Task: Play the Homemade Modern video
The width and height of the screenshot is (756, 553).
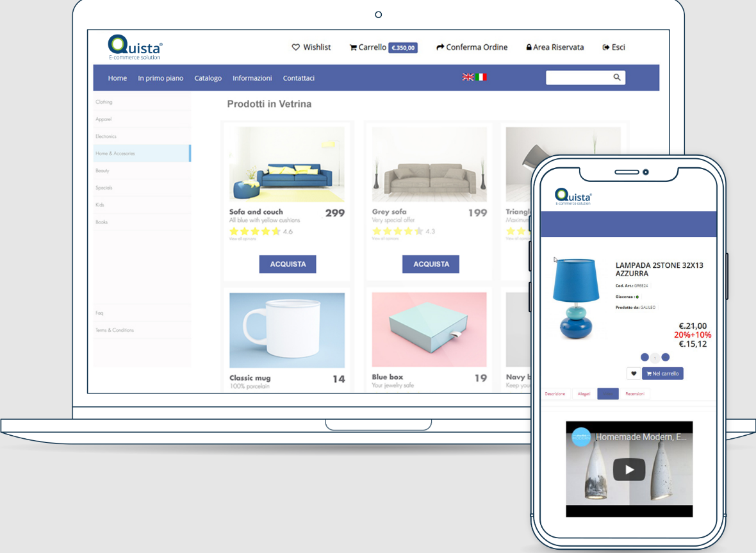Action: tap(629, 470)
